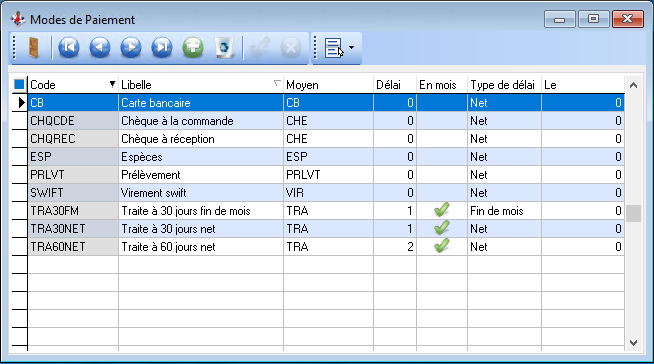Viewport: 654px width, 364px height.
Task: Click 'Chèque à réception' cell
Action: 201,139
